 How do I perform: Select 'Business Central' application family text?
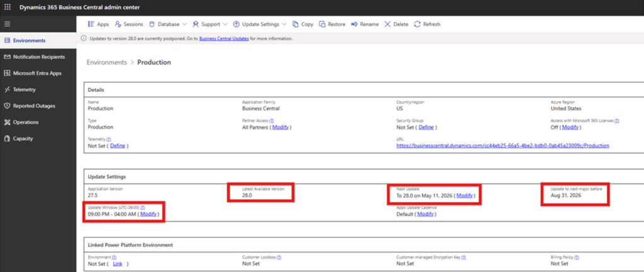click(x=261, y=109)
